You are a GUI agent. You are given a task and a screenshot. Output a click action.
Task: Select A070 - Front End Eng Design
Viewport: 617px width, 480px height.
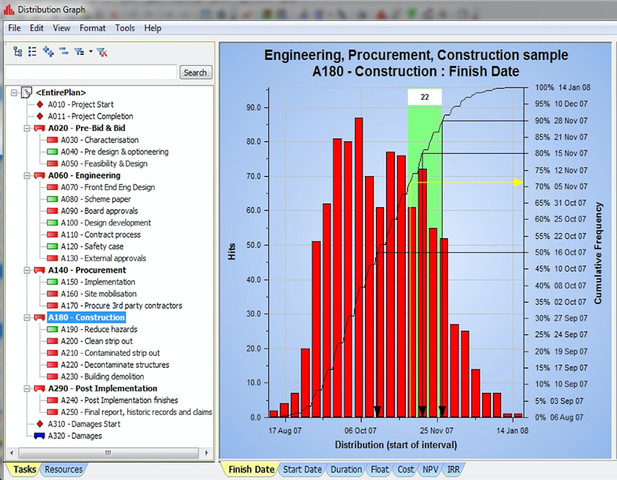[x=108, y=187]
